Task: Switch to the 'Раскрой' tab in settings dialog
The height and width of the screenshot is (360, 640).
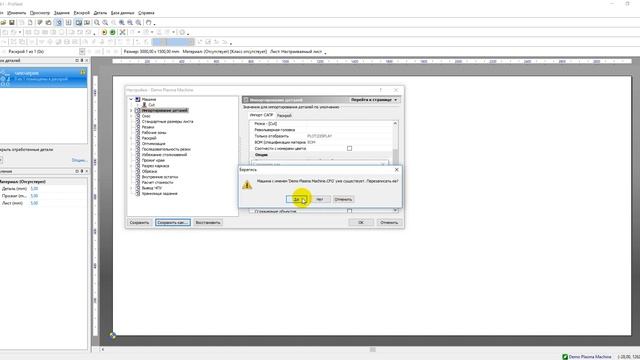Action: point(284,116)
